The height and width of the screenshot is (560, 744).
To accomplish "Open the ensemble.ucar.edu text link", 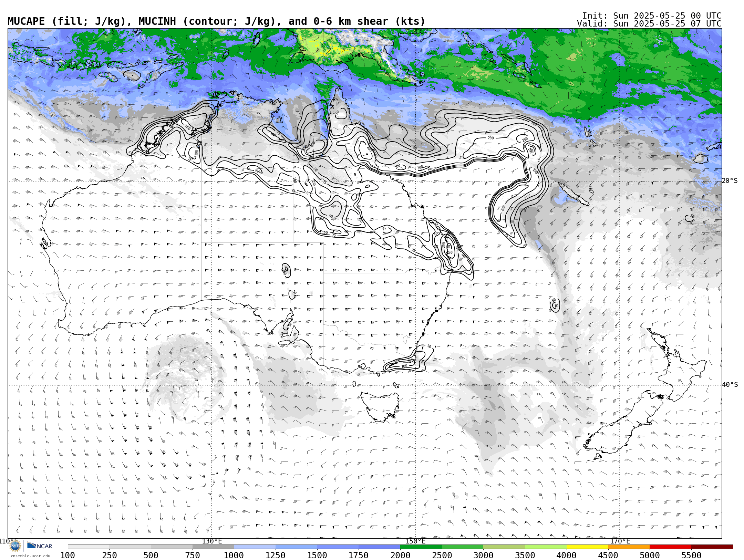I will [30, 556].
